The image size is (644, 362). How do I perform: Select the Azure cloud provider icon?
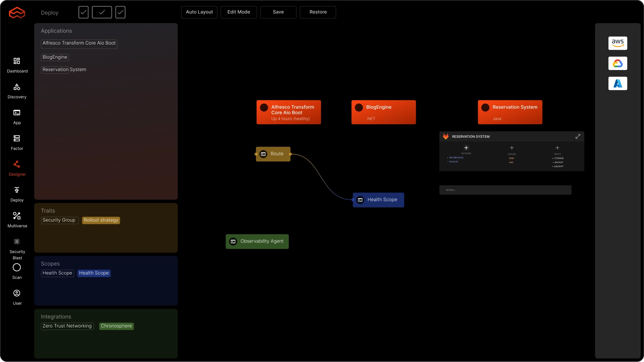coord(618,84)
